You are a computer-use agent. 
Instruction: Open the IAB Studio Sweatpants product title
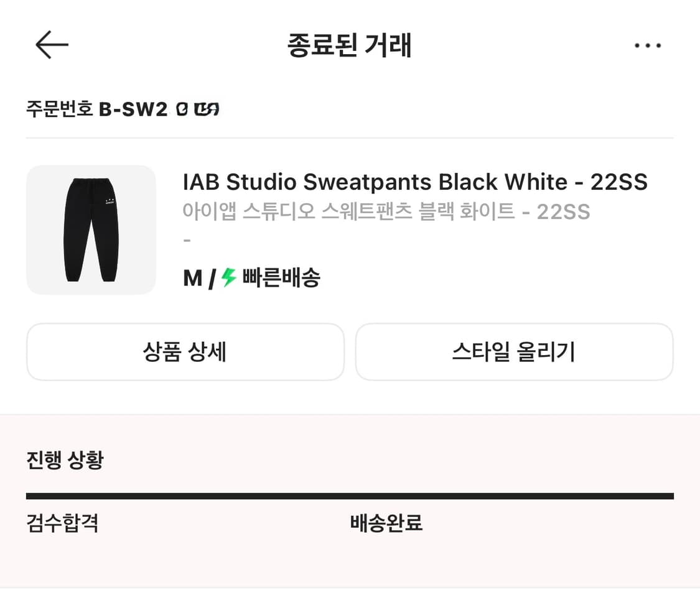(x=416, y=182)
